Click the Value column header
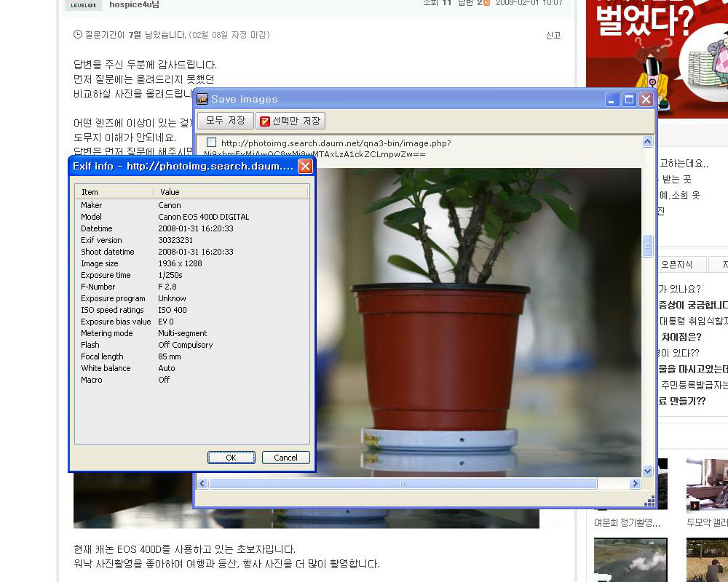This screenshot has width=728, height=582. click(x=230, y=192)
